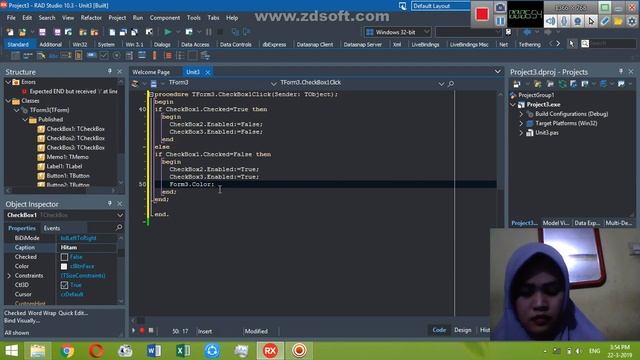Select the TRadioButton component icon
This screenshot has width=640, height=360.
coord(116,56)
